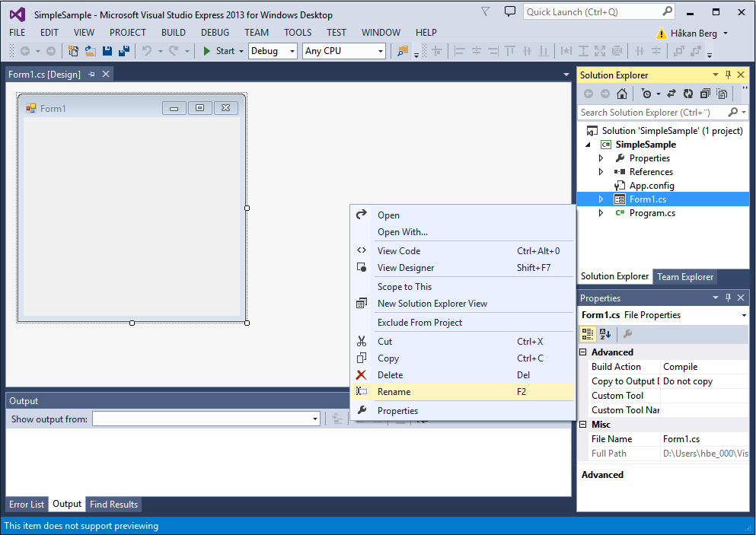The height and width of the screenshot is (535, 756).
Task: Open the Start button dropdown arrow
Action: coord(241,51)
